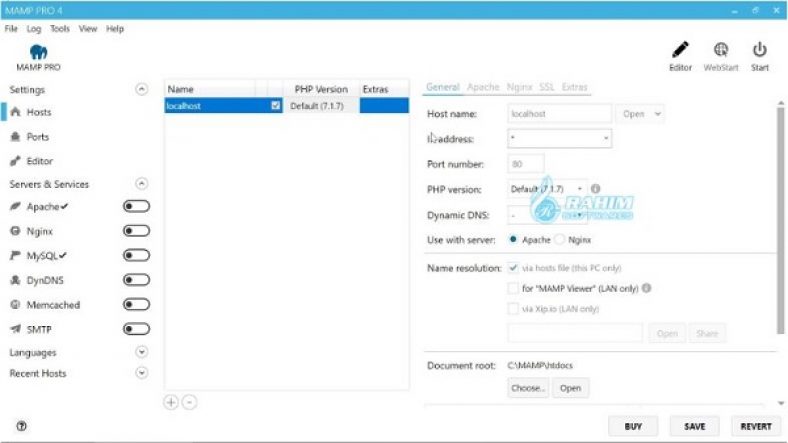
Task: Click the REVERT button
Action: (x=756, y=426)
